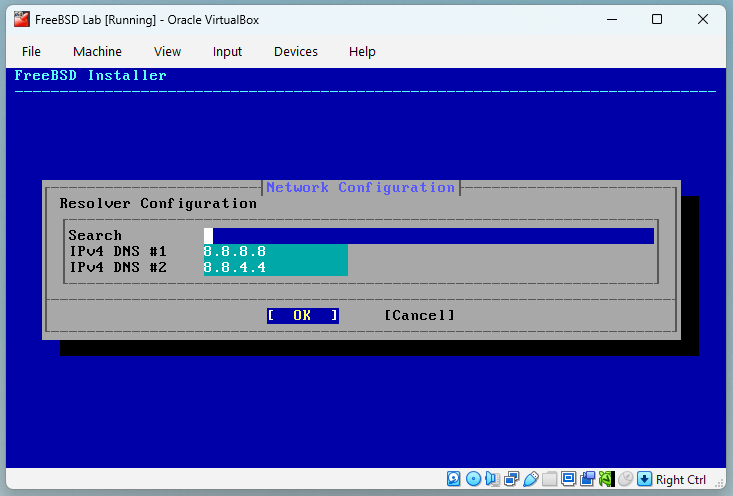Click the mouse integration status icon
The width and height of the screenshot is (733, 496).
625,479
